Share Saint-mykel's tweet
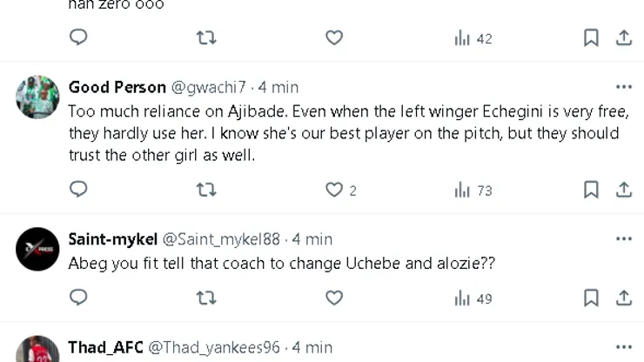Viewport: 644px width, 362px height. (x=624, y=298)
